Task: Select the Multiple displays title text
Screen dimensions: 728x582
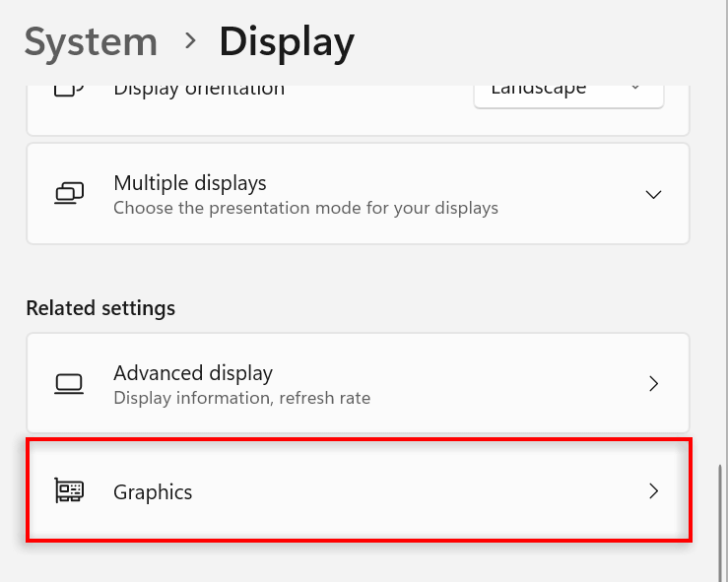Action: tap(190, 183)
